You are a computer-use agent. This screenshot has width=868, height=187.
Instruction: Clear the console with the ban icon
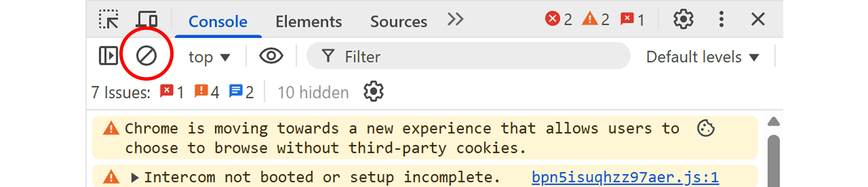pyautogui.click(x=146, y=56)
